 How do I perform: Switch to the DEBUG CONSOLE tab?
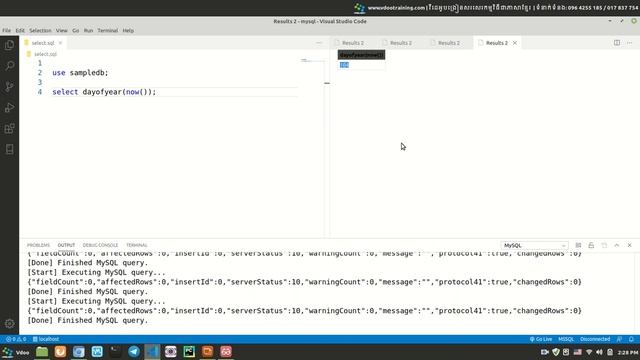(100, 245)
